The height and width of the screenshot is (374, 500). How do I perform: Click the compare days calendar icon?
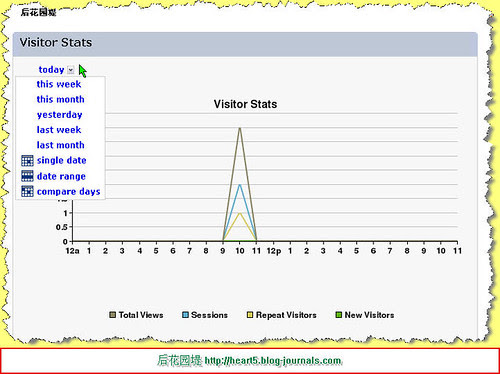(x=27, y=191)
